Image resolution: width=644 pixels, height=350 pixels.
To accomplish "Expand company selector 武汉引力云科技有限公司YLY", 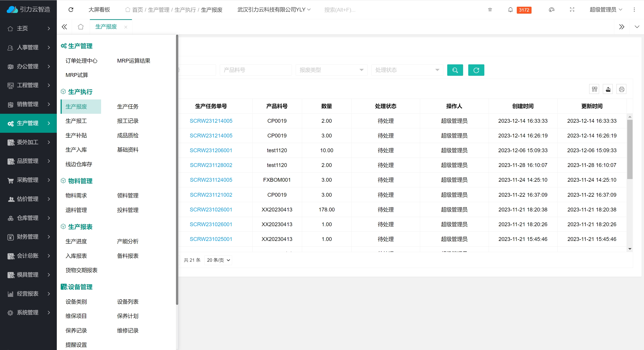I will click(274, 10).
